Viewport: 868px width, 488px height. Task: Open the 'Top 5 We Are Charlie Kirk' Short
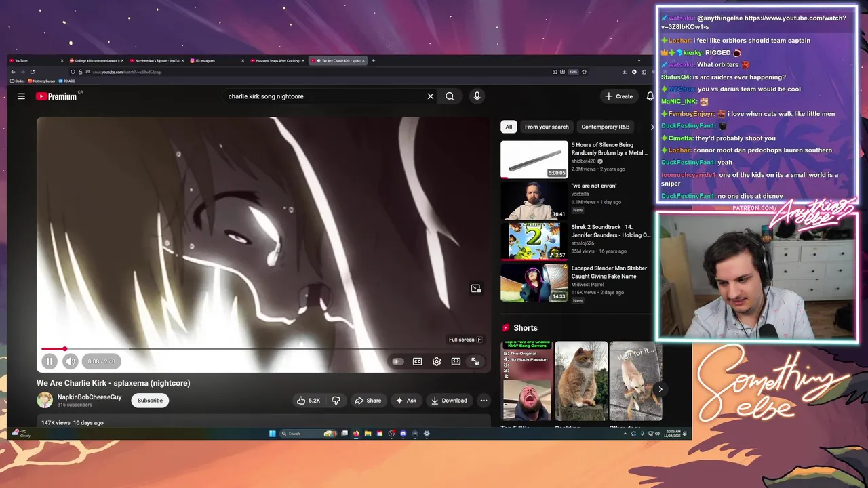(527, 381)
